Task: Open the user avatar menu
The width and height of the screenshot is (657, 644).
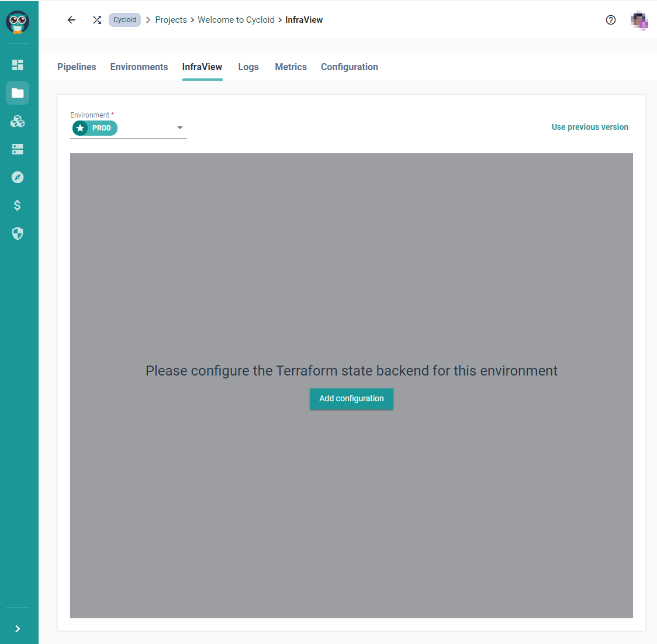Action: pos(639,20)
